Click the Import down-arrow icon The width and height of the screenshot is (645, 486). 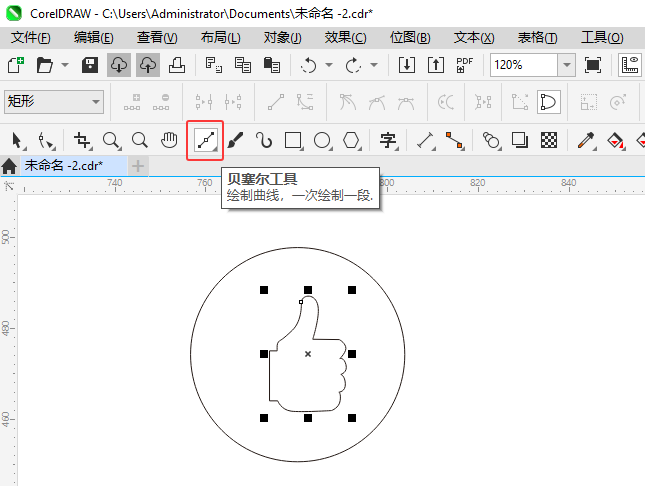(407, 65)
